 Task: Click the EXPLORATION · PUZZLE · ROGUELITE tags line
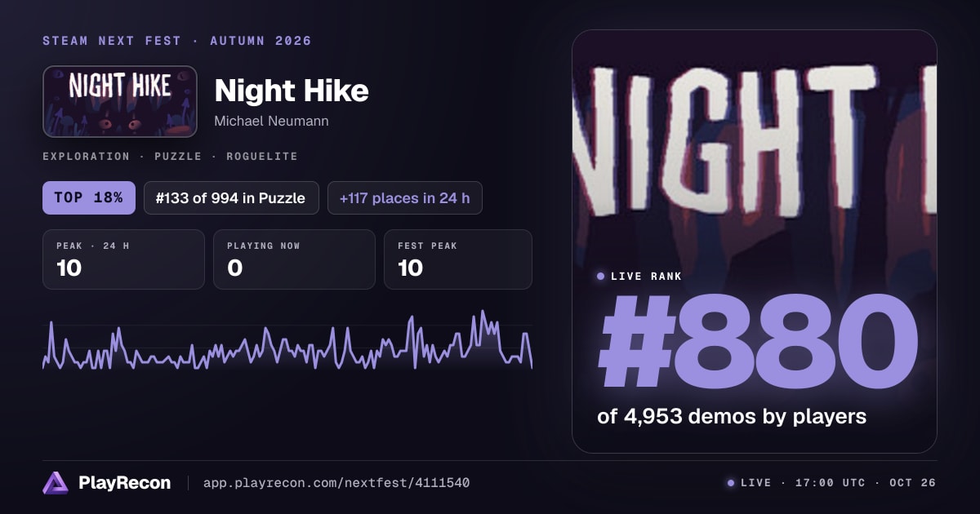[170, 156]
